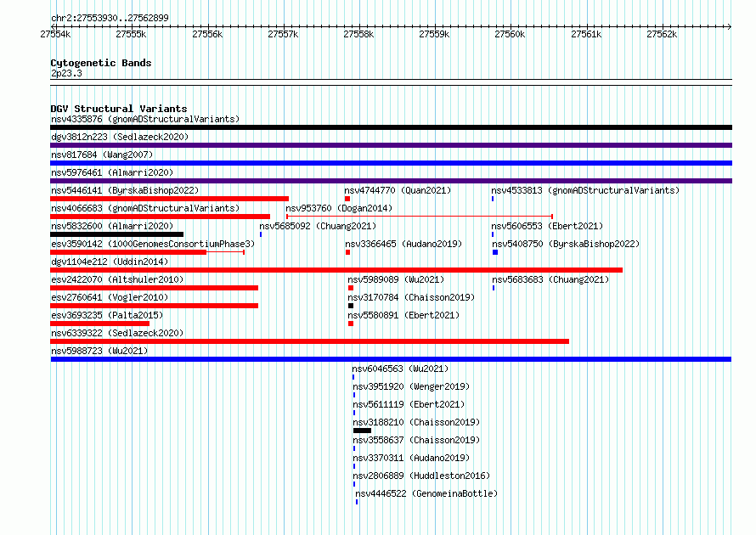The width and height of the screenshot is (756, 535).
Task: Click the red esv3693235 Palta2015 bar
Action: [99, 324]
